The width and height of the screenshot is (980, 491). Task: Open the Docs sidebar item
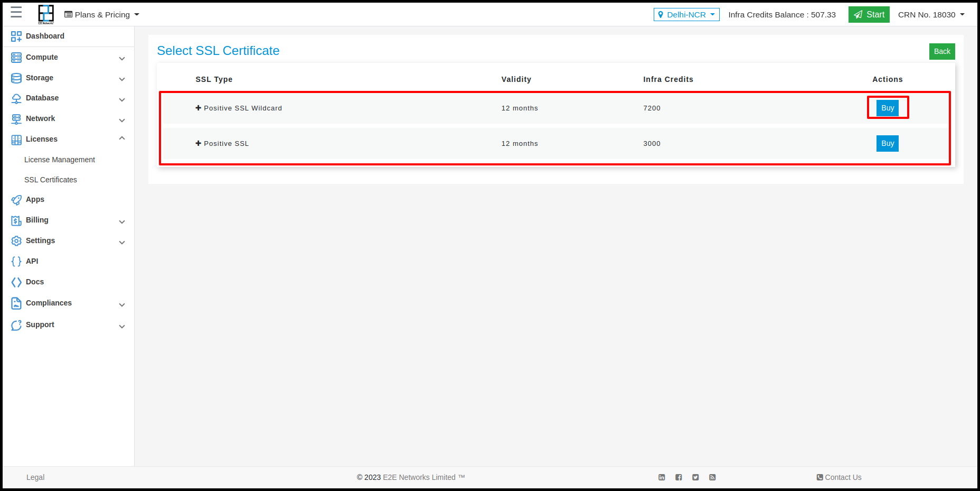click(35, 282)
